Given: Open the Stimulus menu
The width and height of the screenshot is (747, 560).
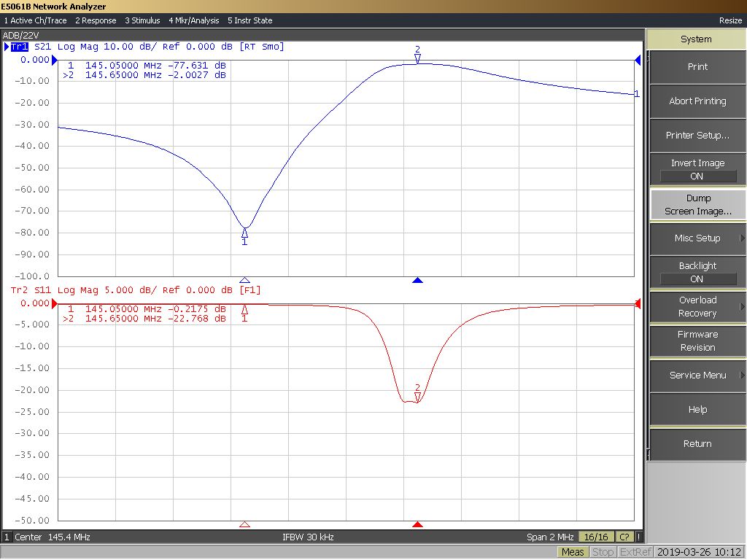Looking at the screenshot, I should (142, 20).
